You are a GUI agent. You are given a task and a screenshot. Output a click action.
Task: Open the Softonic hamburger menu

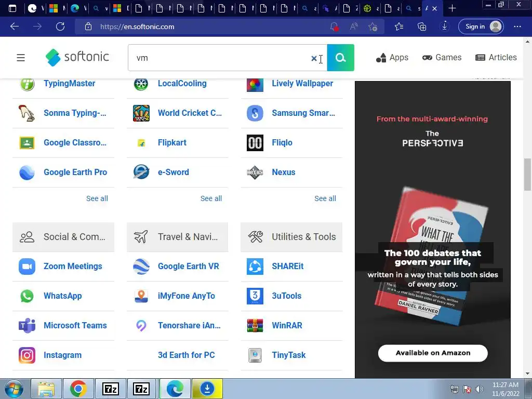[x=21, y=58]
